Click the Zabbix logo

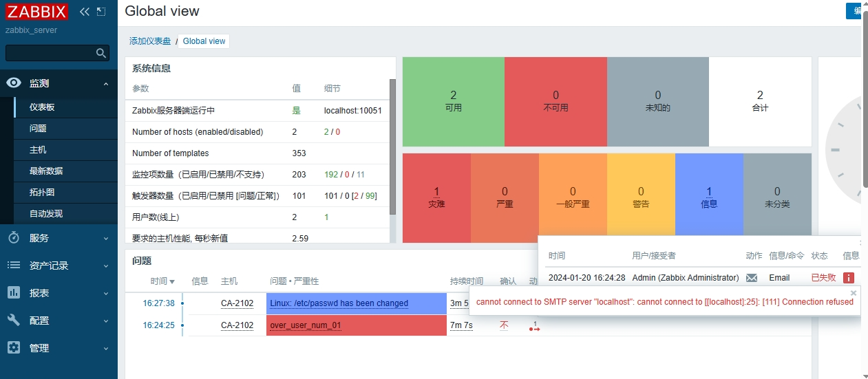pyautogui.click(x=36, y=12)
